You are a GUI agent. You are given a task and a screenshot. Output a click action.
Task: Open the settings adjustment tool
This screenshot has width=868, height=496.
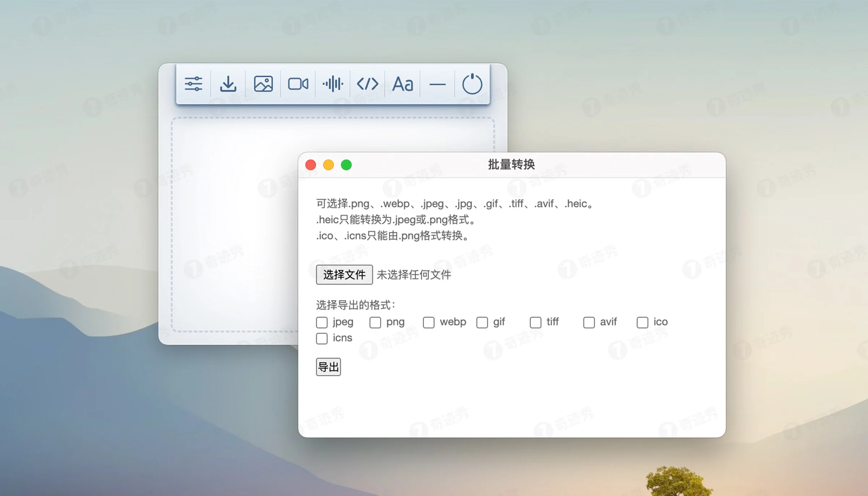193,84
